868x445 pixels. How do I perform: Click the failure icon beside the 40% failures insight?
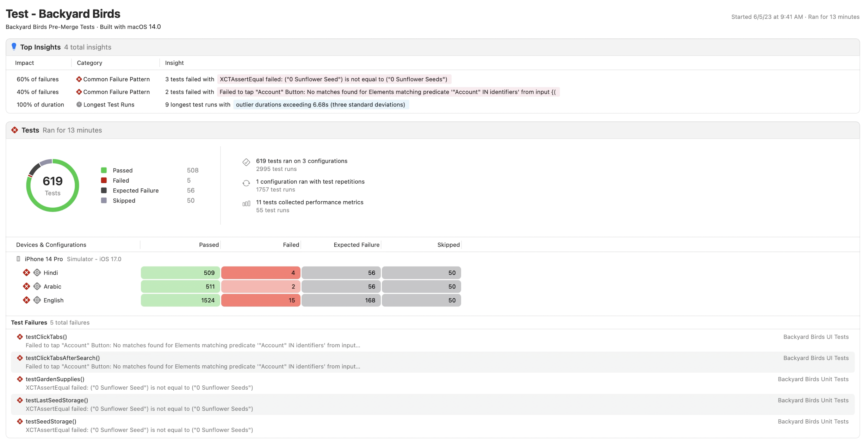[79, 92]
